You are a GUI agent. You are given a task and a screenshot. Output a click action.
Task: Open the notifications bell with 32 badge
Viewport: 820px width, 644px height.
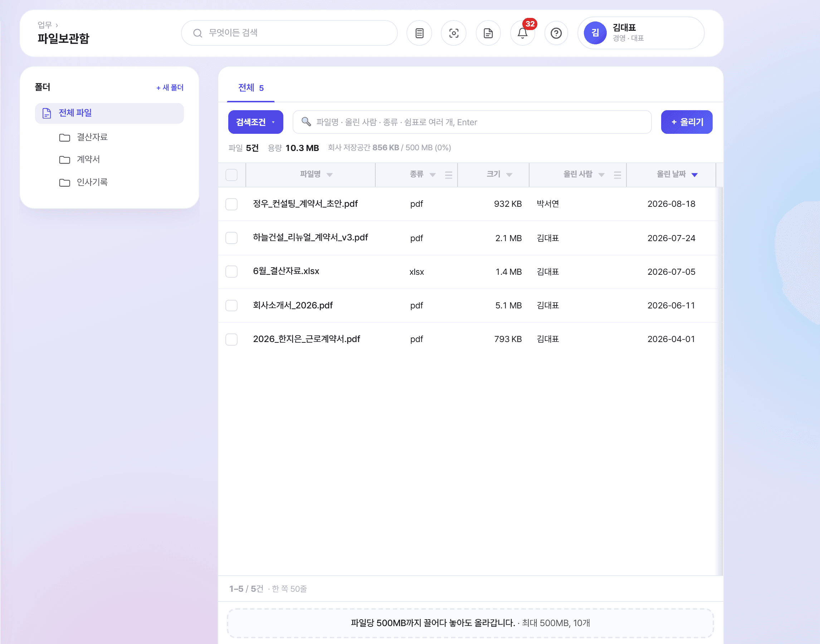(x=522, y=33)
